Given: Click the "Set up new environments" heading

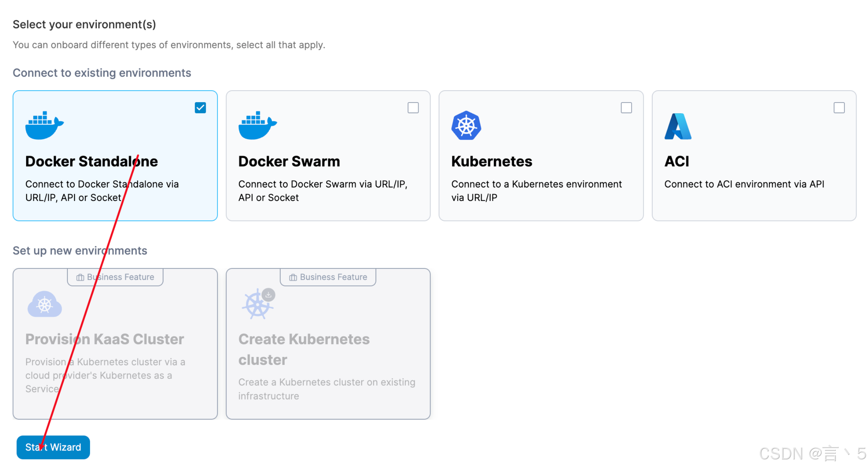Looking at the screenshot, I should (80, 250).
